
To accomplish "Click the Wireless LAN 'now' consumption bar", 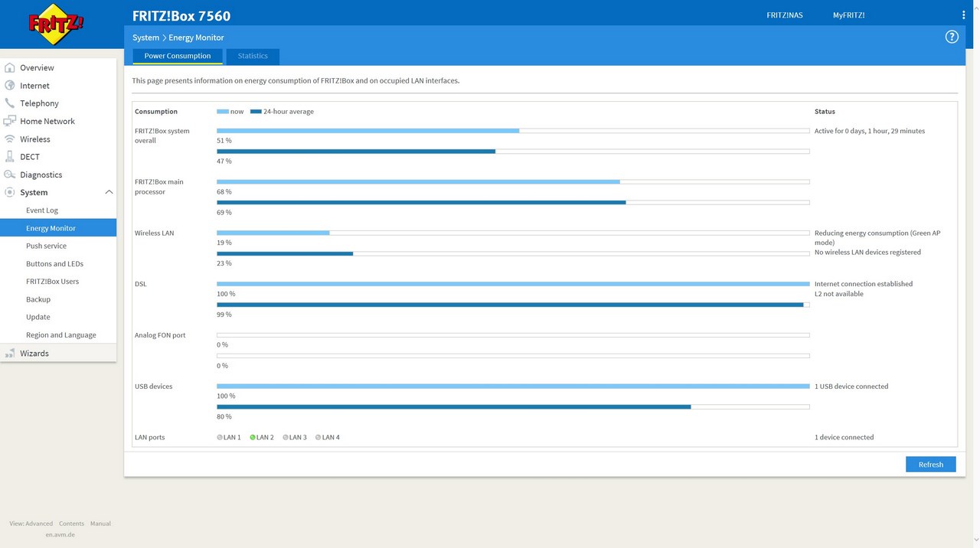I will click(x=513, y=233).
